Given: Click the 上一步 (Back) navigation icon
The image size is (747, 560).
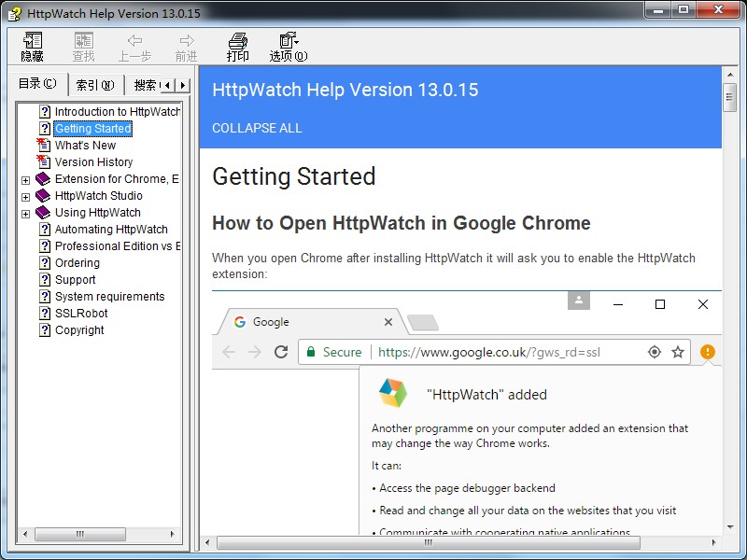Looking at the screenshot, I should [x=133, y=46].
